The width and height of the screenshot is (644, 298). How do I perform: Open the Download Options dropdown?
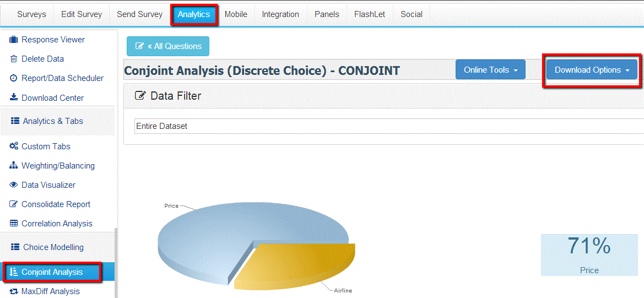592,70
